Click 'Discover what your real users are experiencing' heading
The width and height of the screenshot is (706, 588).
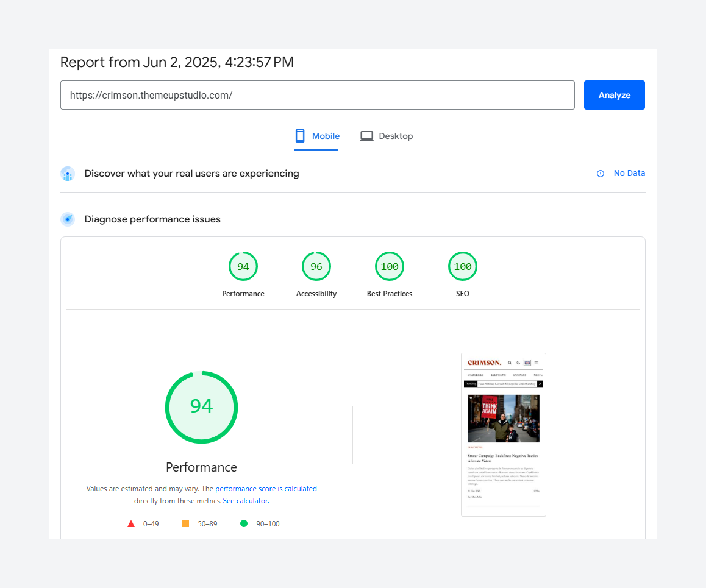pyautogui.click(x=192, y=174)
